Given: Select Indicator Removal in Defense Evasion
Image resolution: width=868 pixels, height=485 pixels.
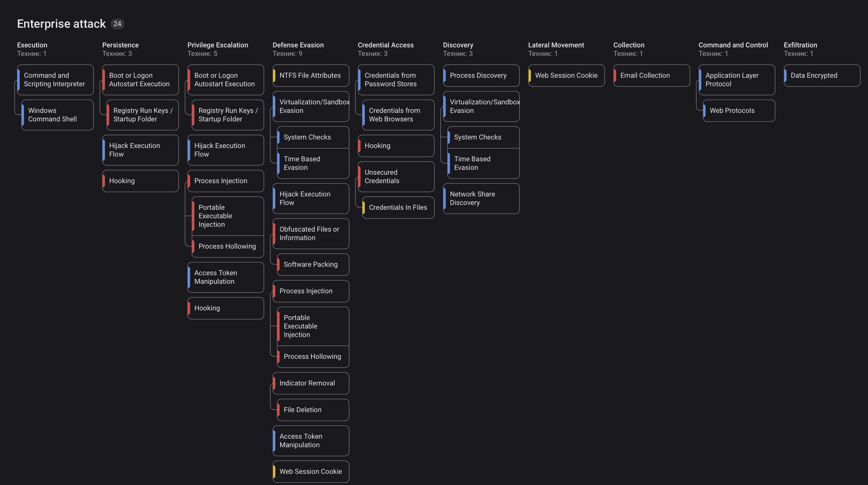Looking at the screenshot, I should tap(310, 383).
